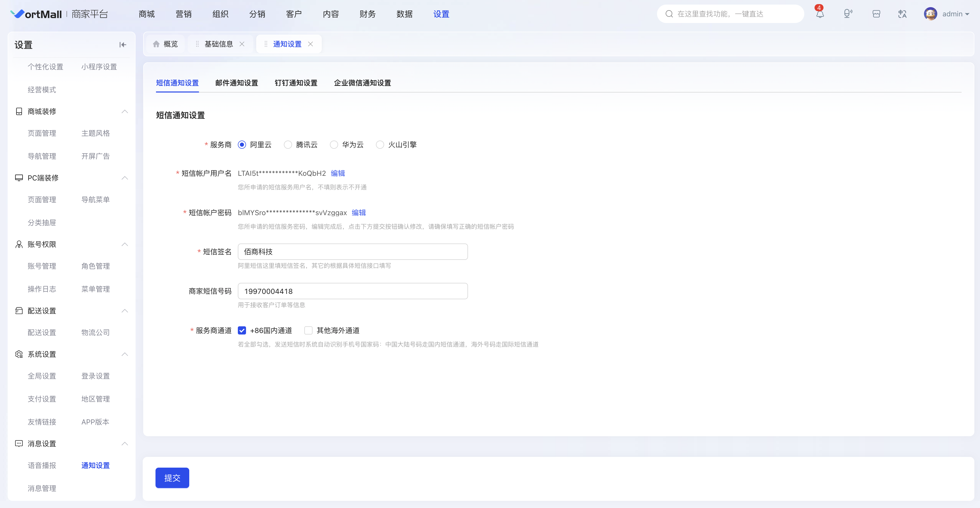The height and width of the screenshot is (508, 980).
Task: Collapse the settings sidebar with arrow icon
Action: tap(122, 45)
